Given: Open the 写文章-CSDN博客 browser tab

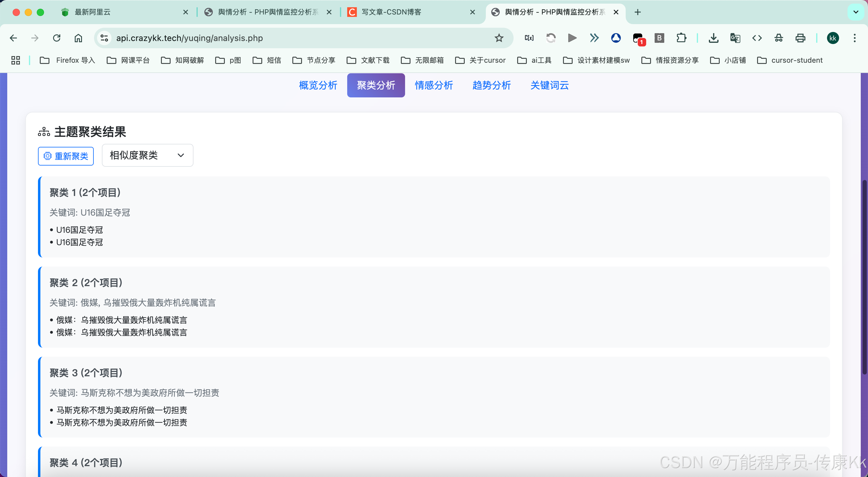Looking at the screenshot, I should [391, 12].
